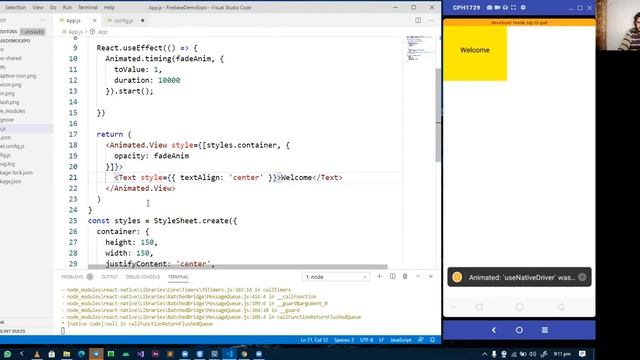The height and width of the screenshot is (360, 640).
Task: Open Microsoft Edge from the Windows taskbar
Action: [81, 354]
